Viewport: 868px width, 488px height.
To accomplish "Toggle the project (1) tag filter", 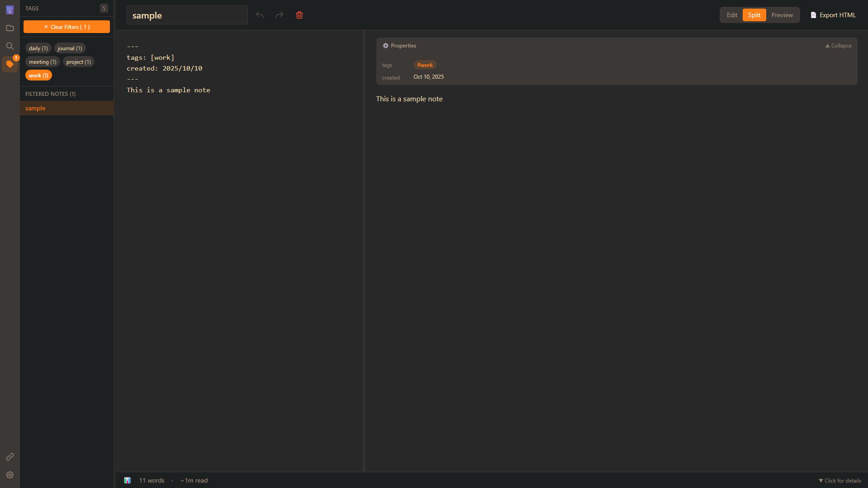I will click(x=79, y=62).
